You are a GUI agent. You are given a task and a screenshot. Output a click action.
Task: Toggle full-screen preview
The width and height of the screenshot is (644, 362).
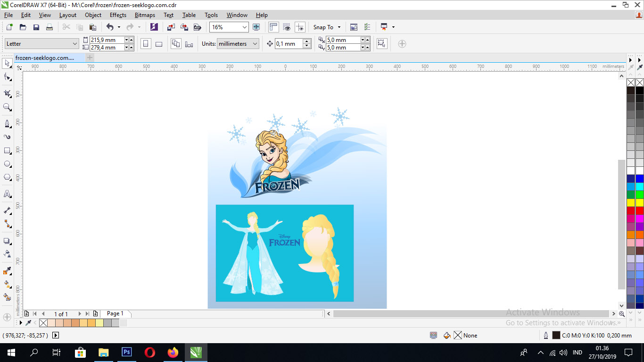pos(256,27)
